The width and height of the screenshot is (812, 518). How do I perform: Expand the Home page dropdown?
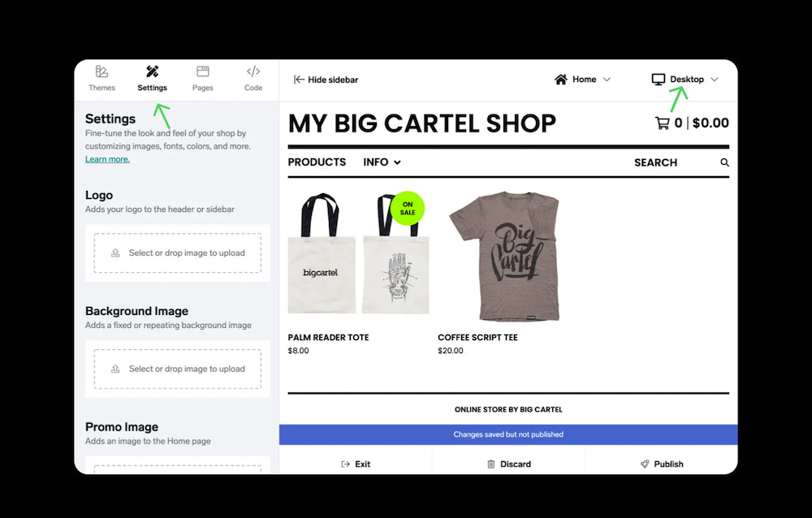tap(607, 80)
